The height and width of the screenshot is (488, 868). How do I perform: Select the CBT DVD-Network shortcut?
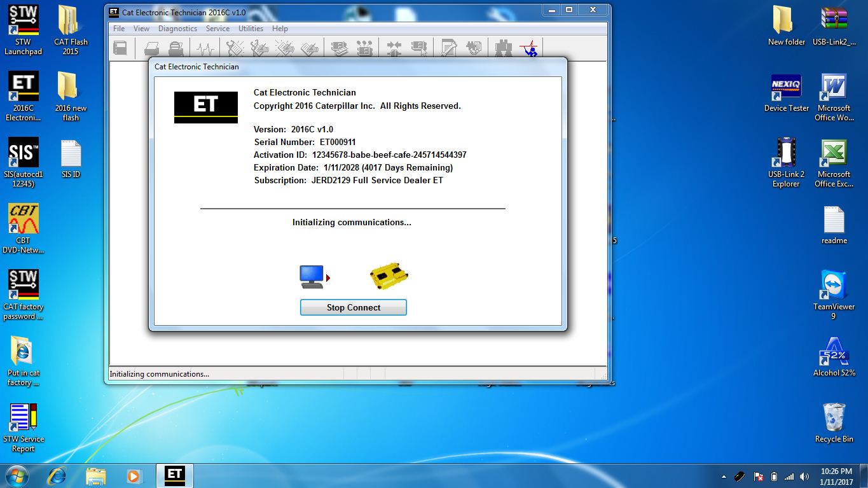pos(23,228)
